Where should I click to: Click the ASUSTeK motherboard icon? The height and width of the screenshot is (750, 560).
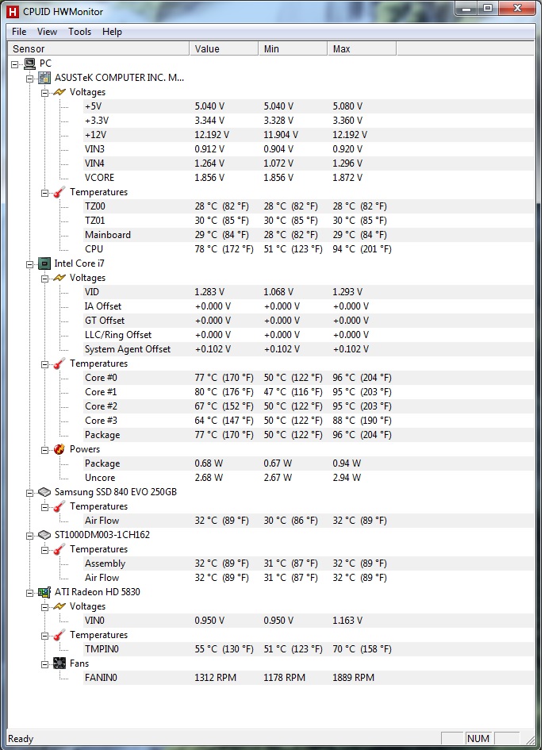[44, 78]
